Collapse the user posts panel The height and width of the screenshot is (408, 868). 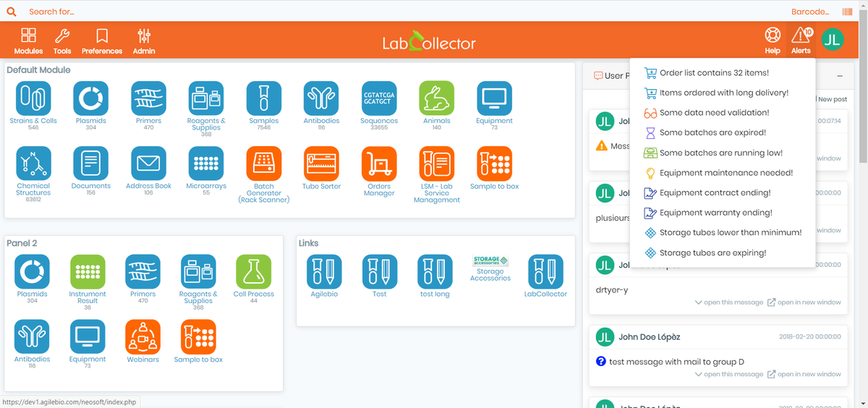pos(840,76)
